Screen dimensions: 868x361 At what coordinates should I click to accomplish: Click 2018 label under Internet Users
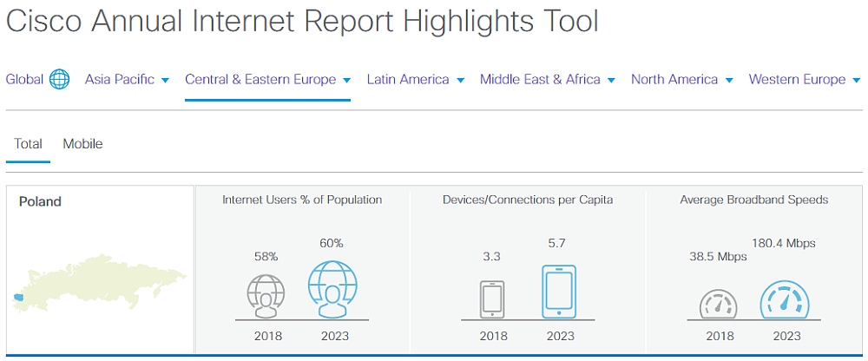point(268,336)
